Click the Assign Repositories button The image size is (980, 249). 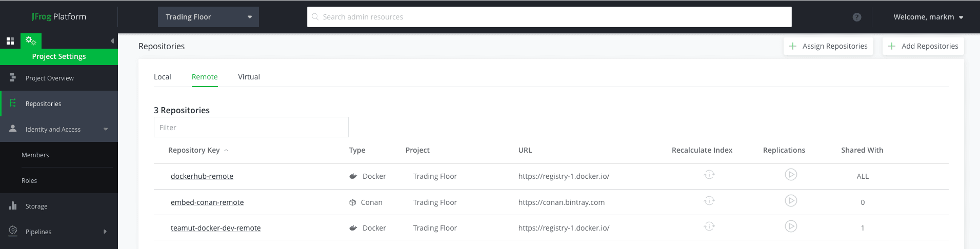[828, 46]
